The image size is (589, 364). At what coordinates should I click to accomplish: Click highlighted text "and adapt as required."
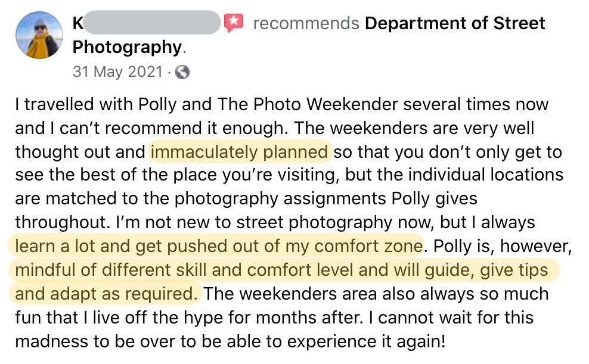[106, 293]
